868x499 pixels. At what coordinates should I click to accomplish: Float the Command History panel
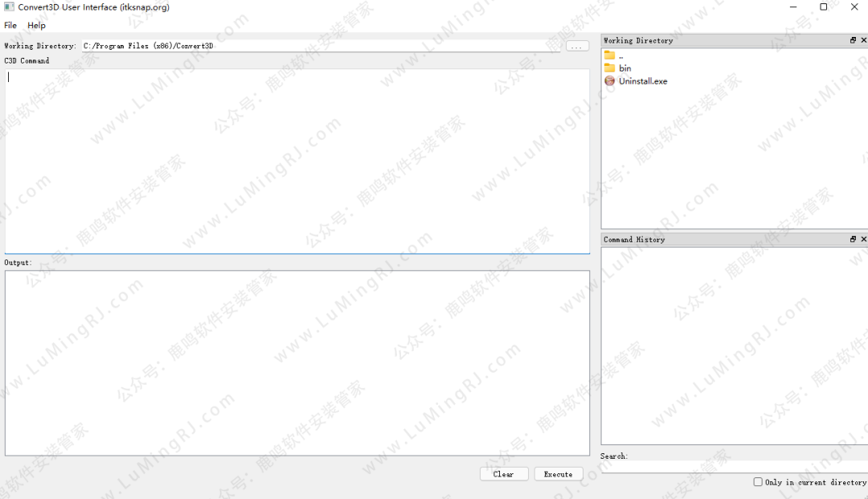[x=853, y=239]
